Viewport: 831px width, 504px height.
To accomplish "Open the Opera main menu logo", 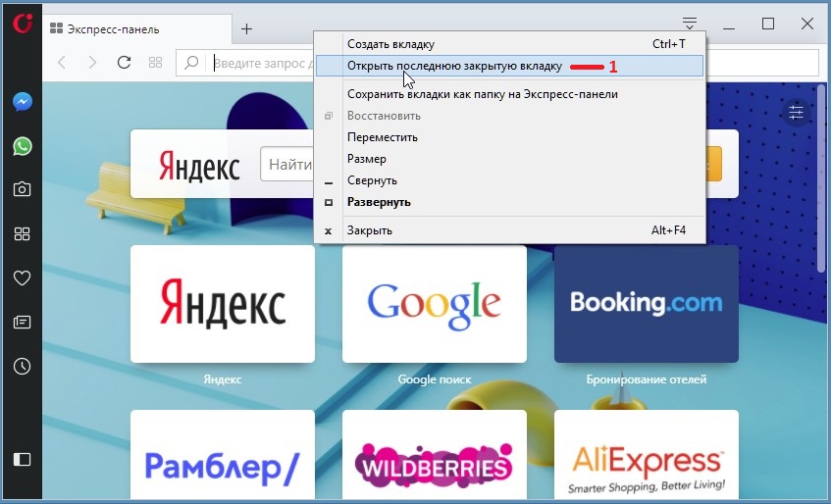I will [x=23, y=24].
